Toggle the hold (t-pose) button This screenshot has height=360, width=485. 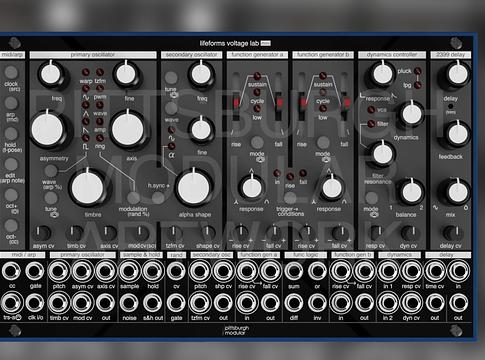pyautogui.click(x=11, y=134)
